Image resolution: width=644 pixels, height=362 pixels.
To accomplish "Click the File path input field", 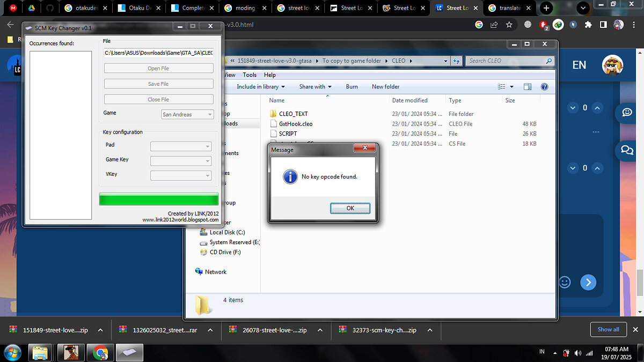I will tap(158, 53).
